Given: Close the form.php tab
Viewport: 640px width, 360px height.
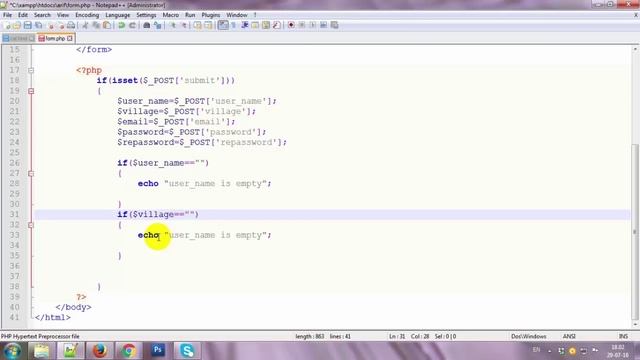Looking at the screenshot, I should [70, 38].
